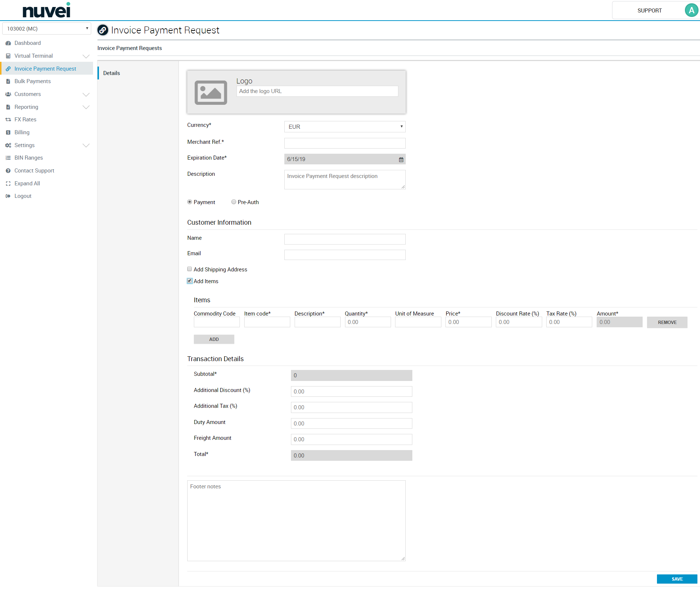This screenshot has width=700, height=595.
Task: Click the Bulk Payments document icon
Action: click(8, 82)
